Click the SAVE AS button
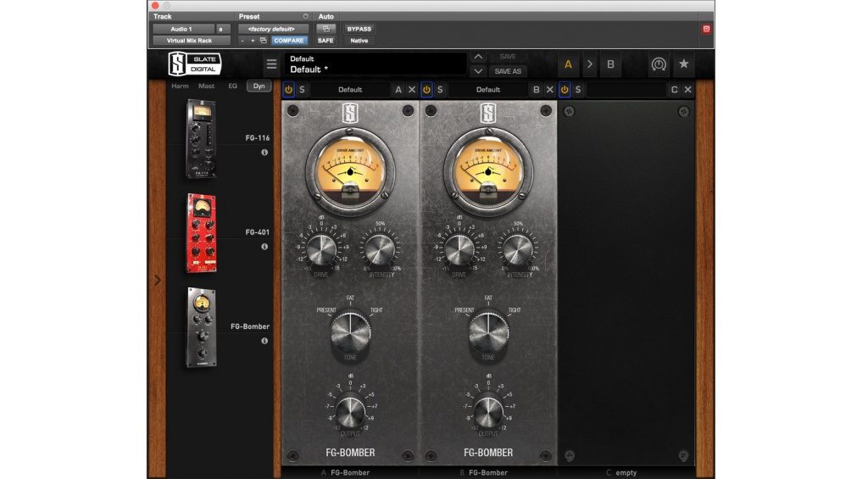Image resolution: width=868 pixels, height=479 pixels. pos(508,71)
